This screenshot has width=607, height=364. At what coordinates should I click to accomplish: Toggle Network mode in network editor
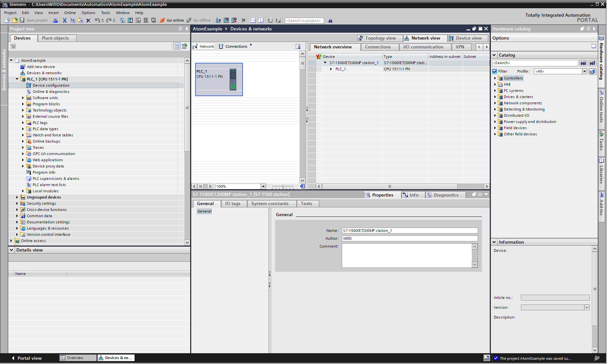click(204, 46)
